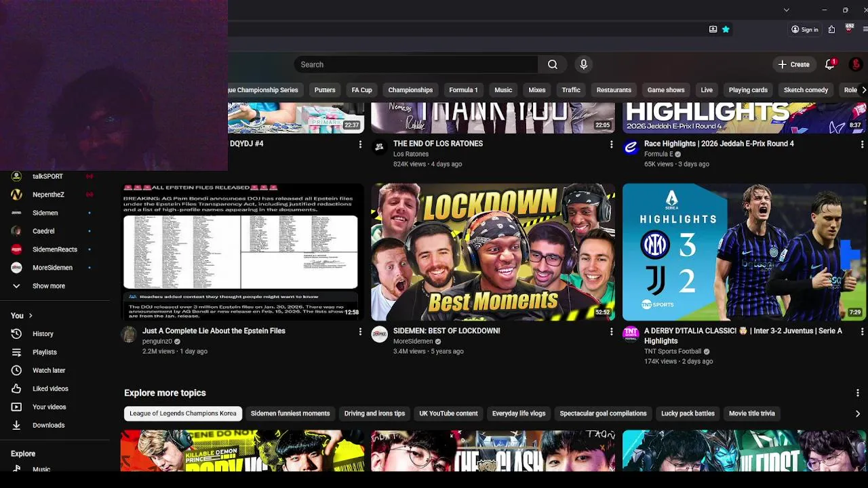The height and width of the screenshot is (488, 868).
Task: Open options menu for Epstein Files video
Action: pos(360,331)
